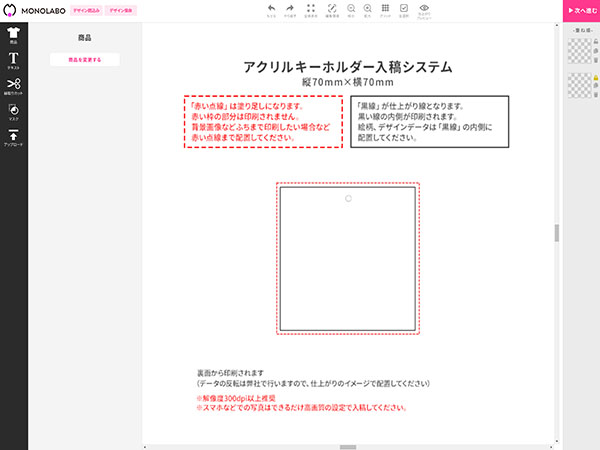Click the pink design save button
Image resolution: width=600 pixels, height=450 pixels.
click(121, 11)
